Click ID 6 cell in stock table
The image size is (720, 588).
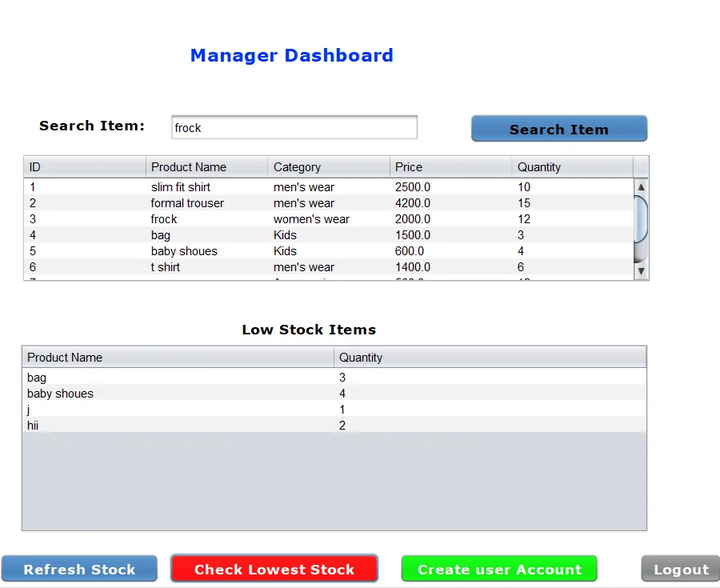(x=85, y=267)
